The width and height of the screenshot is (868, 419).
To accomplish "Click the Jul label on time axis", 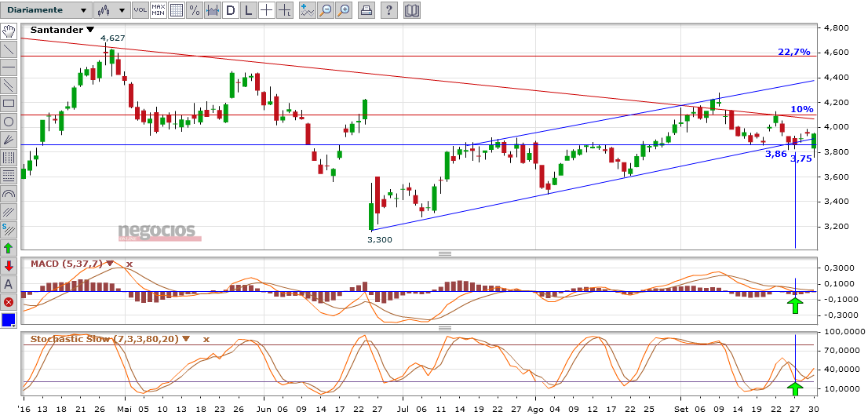I will pyautogui.click(x=403, y=411).
